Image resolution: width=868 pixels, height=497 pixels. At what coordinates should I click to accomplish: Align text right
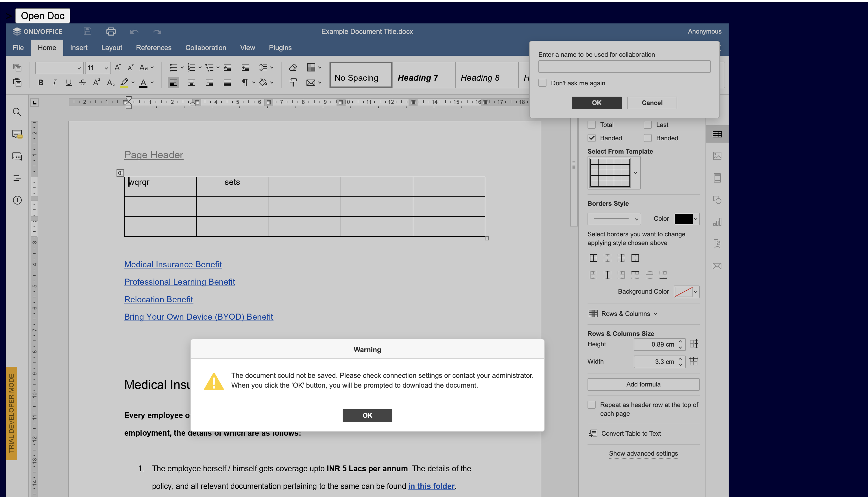coord(209,82)
